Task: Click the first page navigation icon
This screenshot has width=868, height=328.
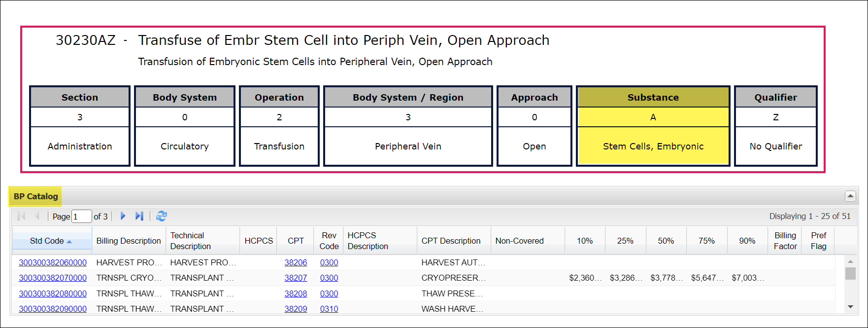Action: (21, 216)
